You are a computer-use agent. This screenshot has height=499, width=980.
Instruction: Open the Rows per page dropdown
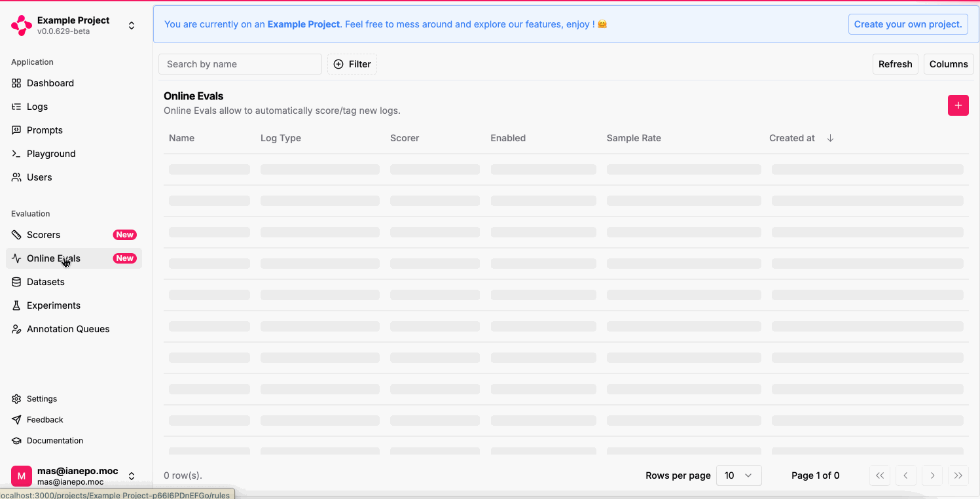(739, 475)
